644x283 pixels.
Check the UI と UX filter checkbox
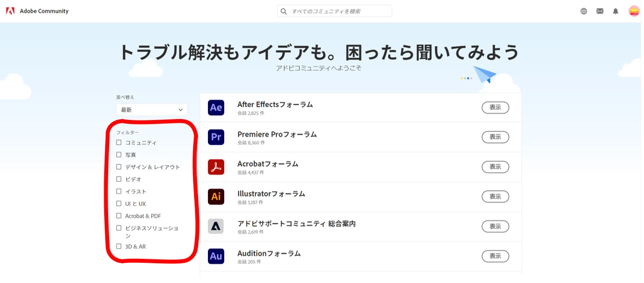(119, 203)
